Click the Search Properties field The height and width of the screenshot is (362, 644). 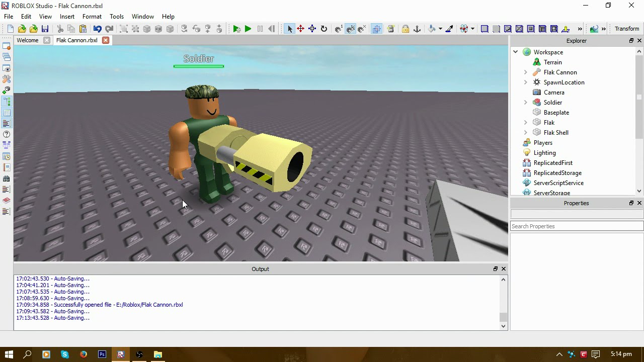(x=577, y=226)
